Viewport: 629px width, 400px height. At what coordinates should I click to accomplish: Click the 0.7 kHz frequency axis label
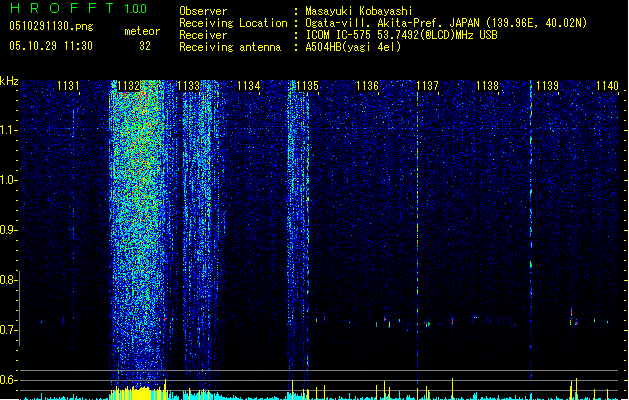coord(8,330)
